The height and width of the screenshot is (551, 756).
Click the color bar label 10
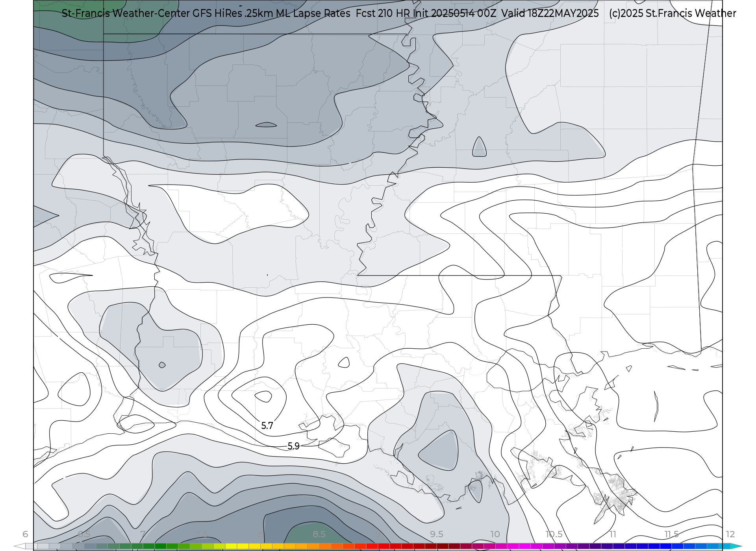pos(495,534)
